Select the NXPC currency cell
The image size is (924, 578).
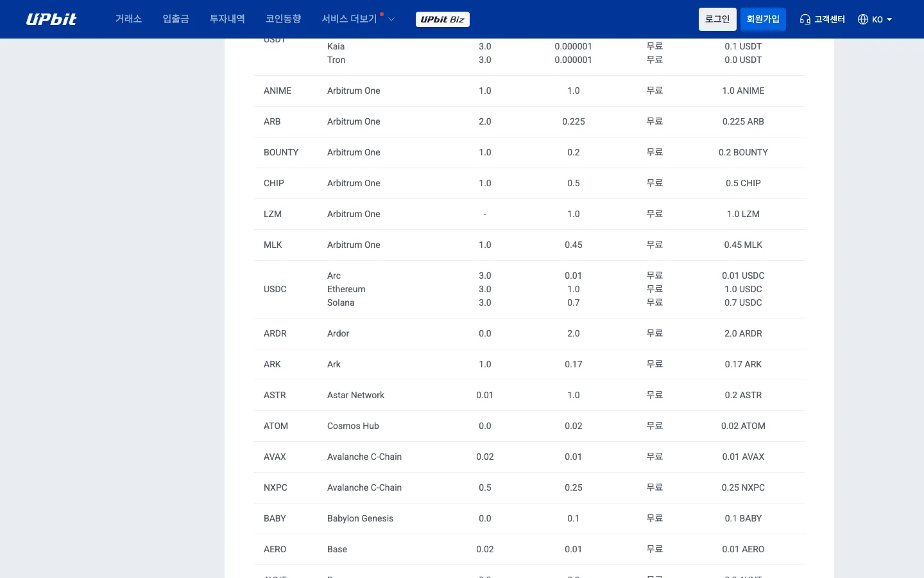[x=275, y=487]
